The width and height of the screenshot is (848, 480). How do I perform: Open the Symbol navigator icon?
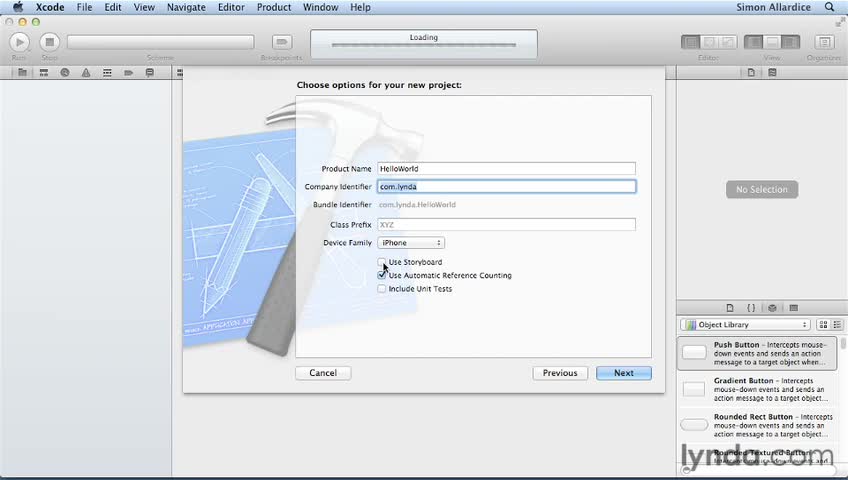pos(44,72)
